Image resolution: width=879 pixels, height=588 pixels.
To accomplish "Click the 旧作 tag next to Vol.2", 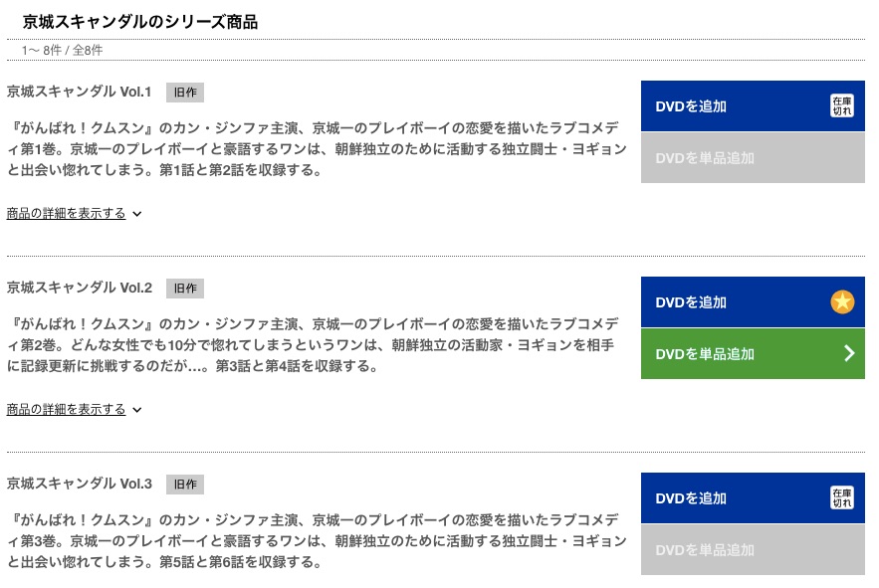I will [185, 289].
